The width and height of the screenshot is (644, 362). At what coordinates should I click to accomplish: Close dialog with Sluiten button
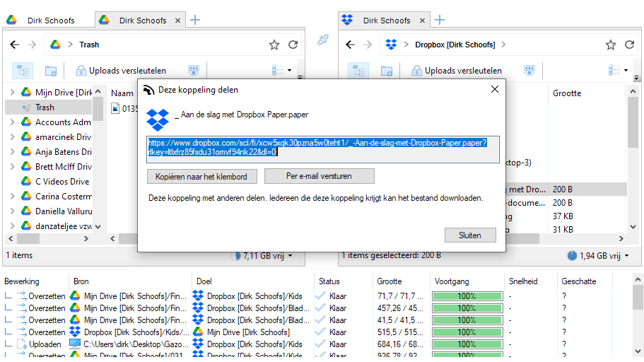click(470, 235)
